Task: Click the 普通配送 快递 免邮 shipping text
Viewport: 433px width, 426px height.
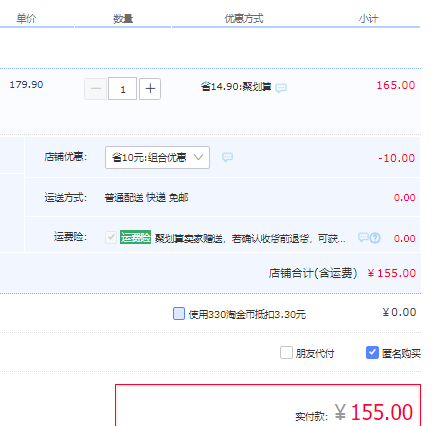Action: (146, 198)
